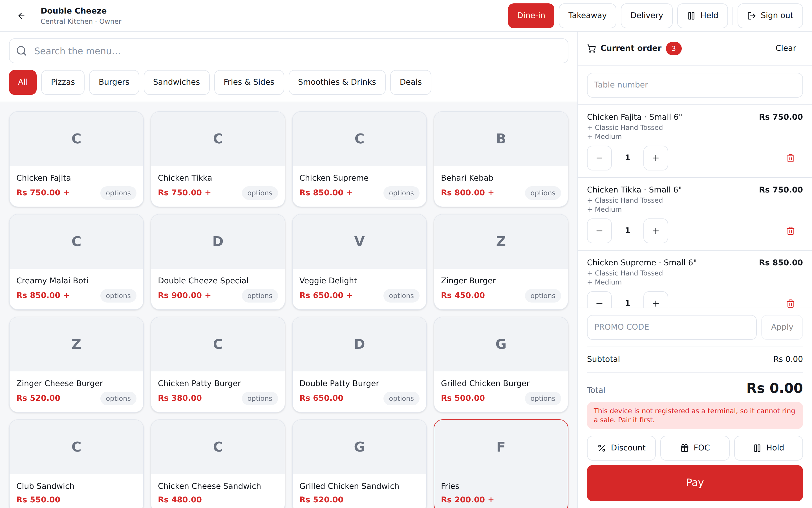Open options for Chicken Tikka
This screenshot has height=508, width=812.
click(x=260, y=193)
